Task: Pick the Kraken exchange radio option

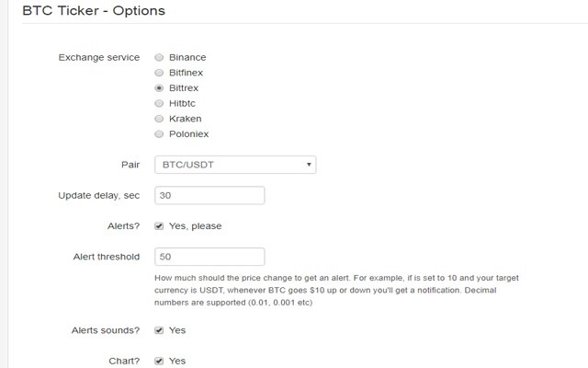Action: (x=159, y=119)
